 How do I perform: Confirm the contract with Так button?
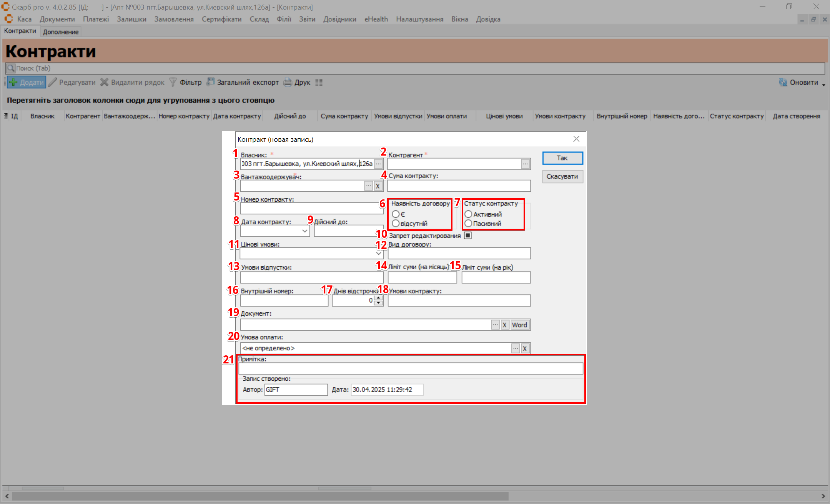562,158
